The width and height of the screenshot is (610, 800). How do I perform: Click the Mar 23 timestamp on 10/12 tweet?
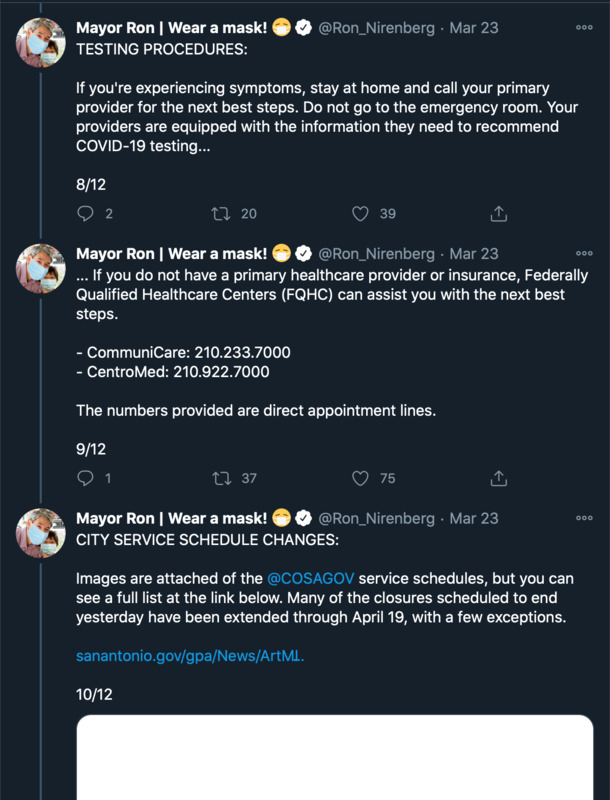click(x=474, y=518)
